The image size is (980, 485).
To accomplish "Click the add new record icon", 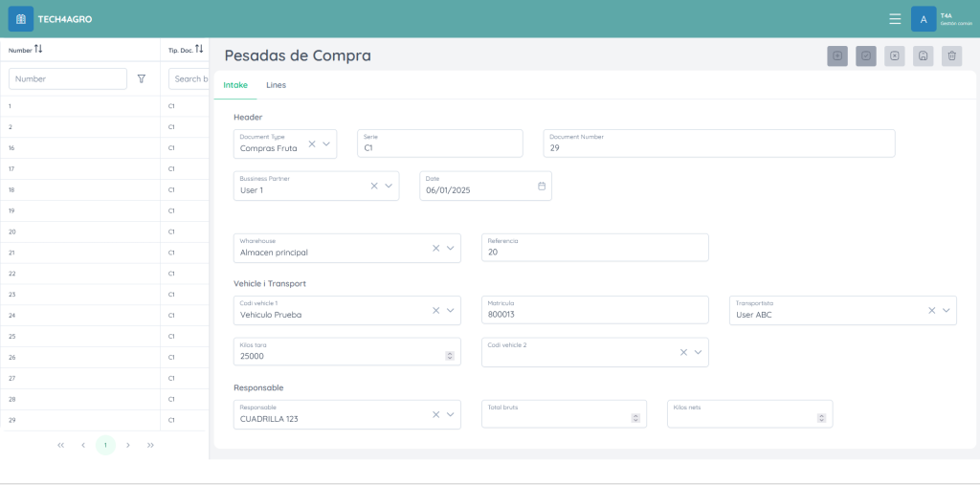I will click(x=837, y=56).
